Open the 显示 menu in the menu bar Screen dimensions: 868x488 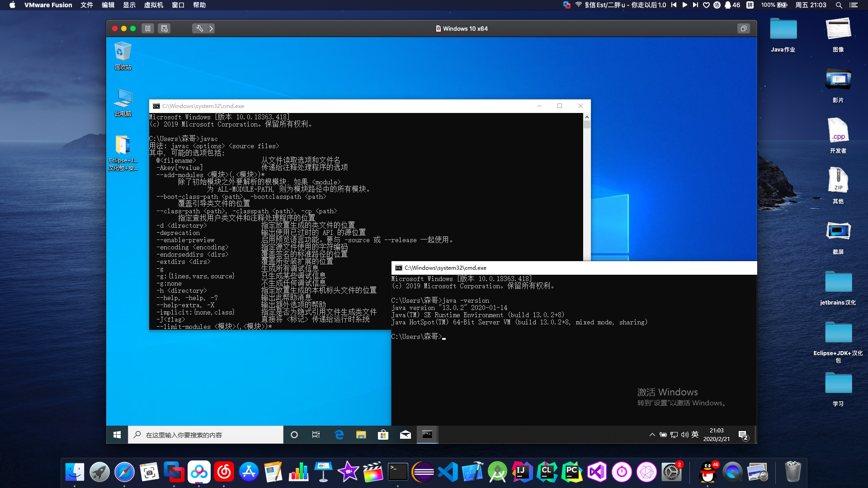pyautogui.click(x=129, y=5)
